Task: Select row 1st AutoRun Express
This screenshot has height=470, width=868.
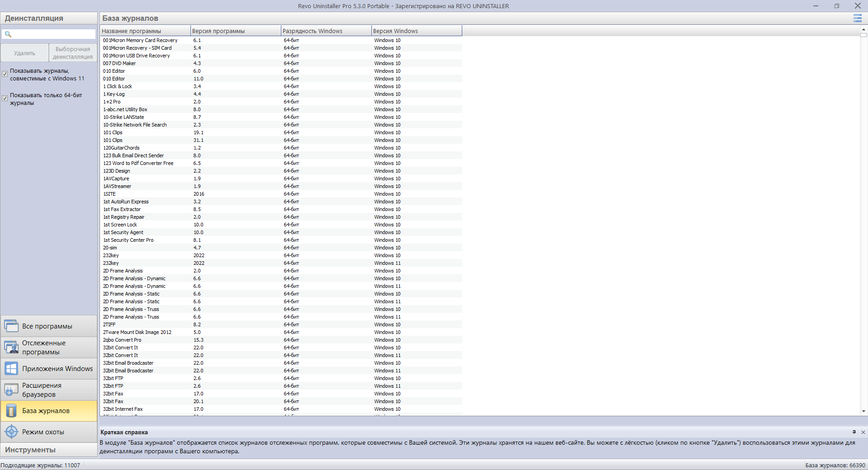Action: point(281,202)
